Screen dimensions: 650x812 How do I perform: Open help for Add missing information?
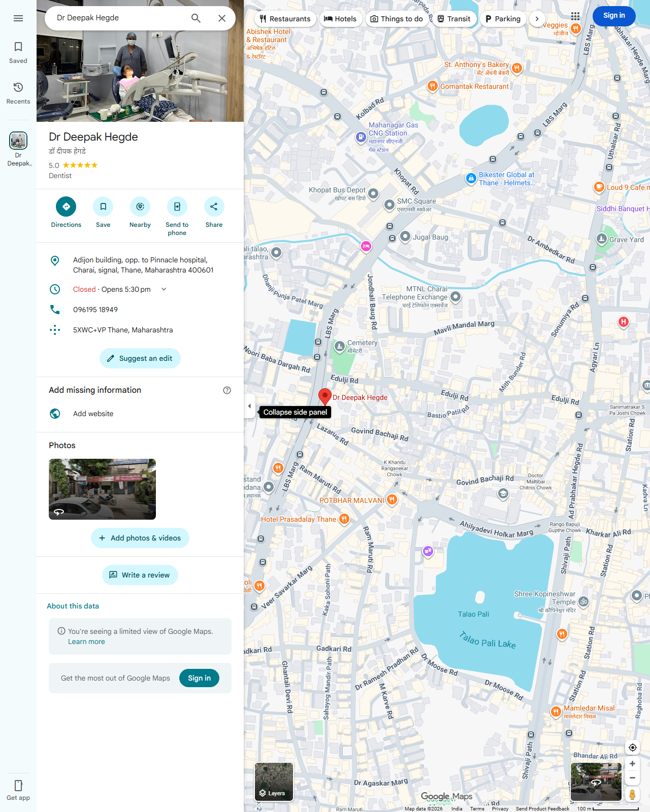(227, 390)
